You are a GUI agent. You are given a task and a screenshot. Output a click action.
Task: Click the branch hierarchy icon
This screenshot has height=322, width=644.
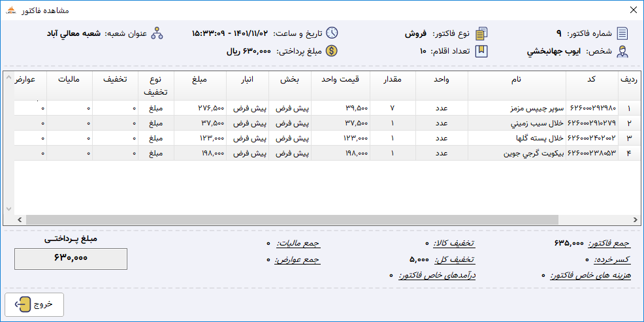coord(157,33)
